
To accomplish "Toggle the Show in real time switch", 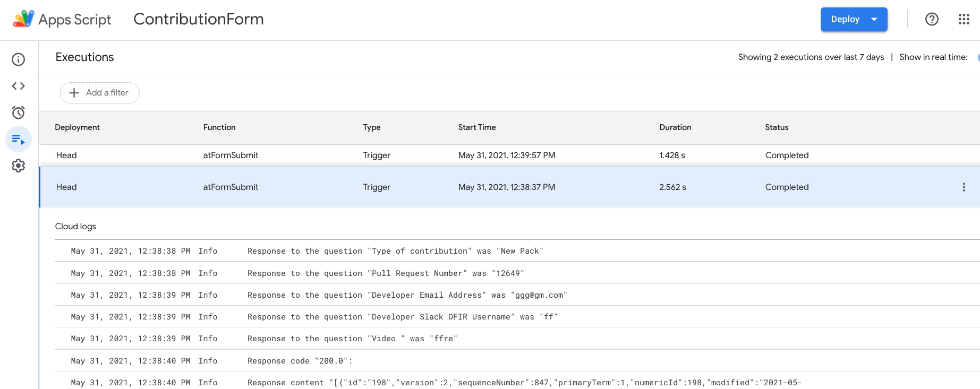I will [x=977, y=57].
